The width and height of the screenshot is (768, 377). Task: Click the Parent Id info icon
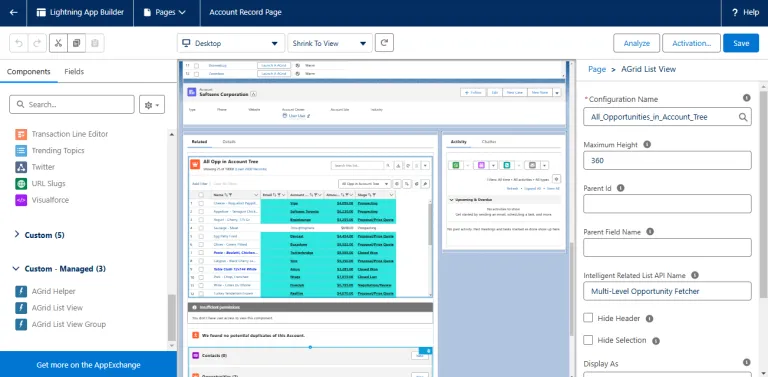[621, 188]
